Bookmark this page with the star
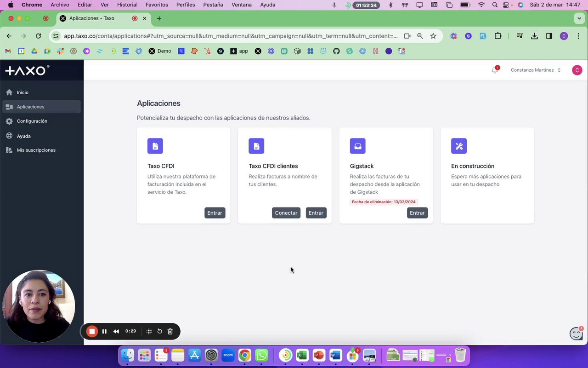588x368 pixels. coord(433,36)
